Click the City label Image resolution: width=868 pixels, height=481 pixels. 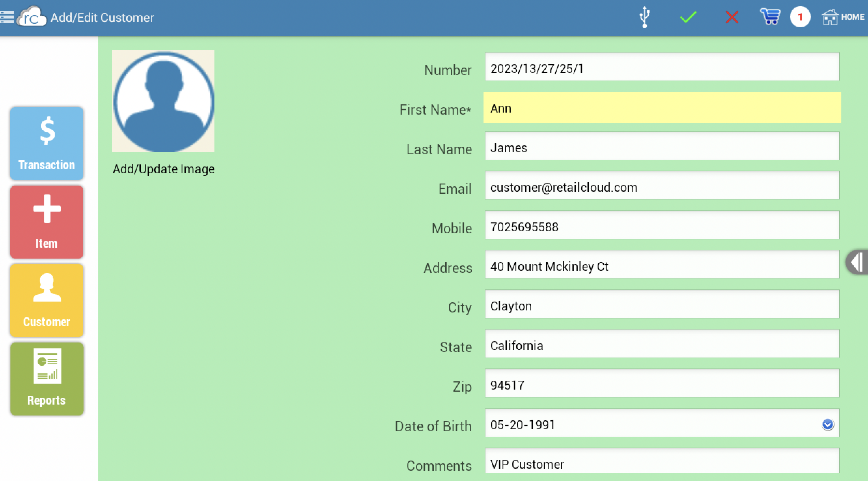point(460,307)
